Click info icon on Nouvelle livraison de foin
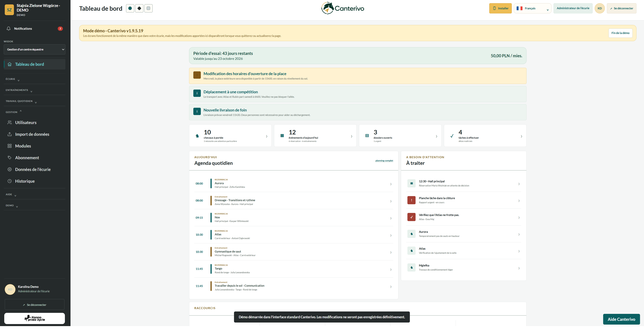 [197, 111]
